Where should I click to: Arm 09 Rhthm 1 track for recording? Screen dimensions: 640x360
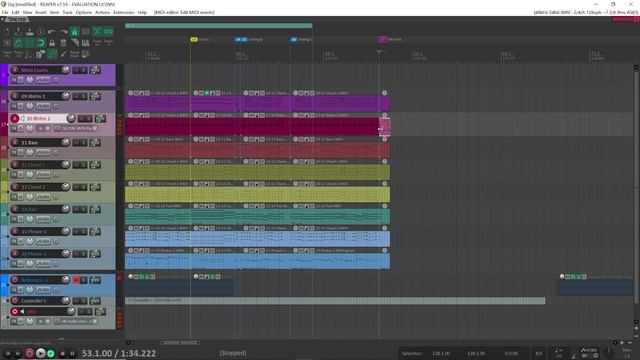tap(15, 96)
